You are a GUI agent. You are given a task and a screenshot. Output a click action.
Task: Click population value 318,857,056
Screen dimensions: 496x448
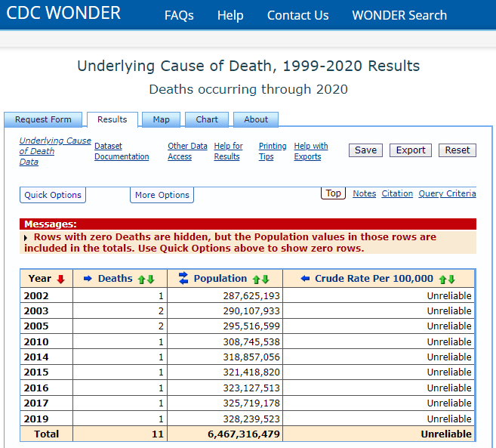(x=251, y=357)
